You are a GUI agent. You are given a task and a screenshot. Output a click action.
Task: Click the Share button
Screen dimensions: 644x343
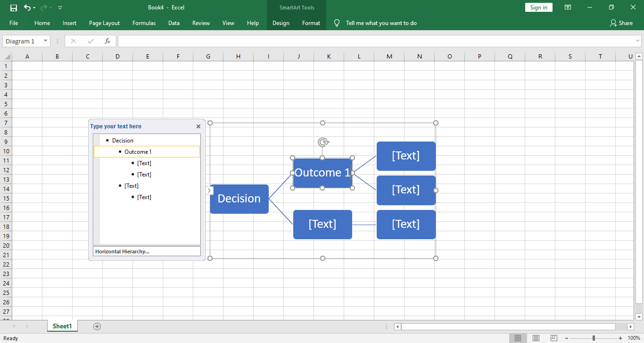coord(622,23)
